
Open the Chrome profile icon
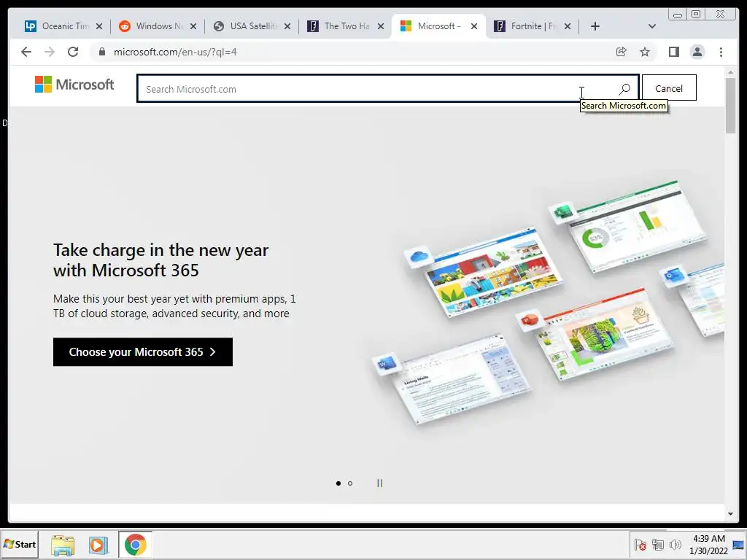pyautogui.click(x=697, y=52)
